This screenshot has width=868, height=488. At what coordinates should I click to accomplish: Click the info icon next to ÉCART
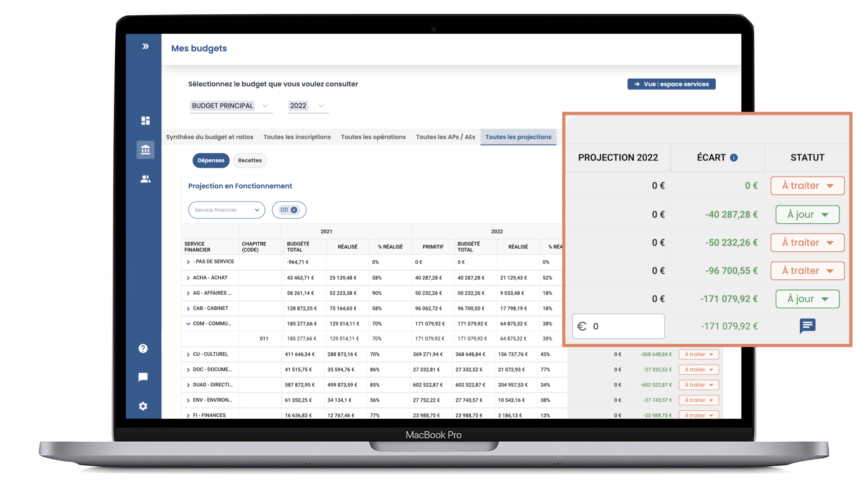[734, 157]
